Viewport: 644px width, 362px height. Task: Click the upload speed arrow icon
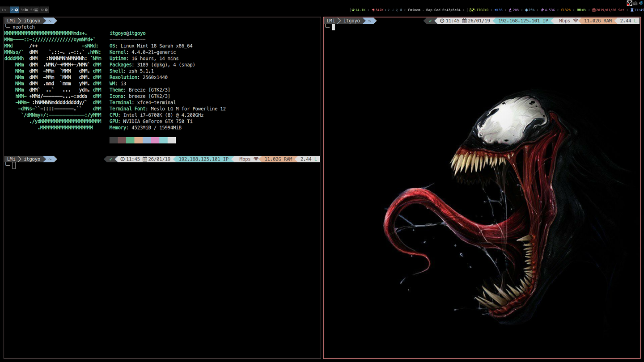coord(373,9)
